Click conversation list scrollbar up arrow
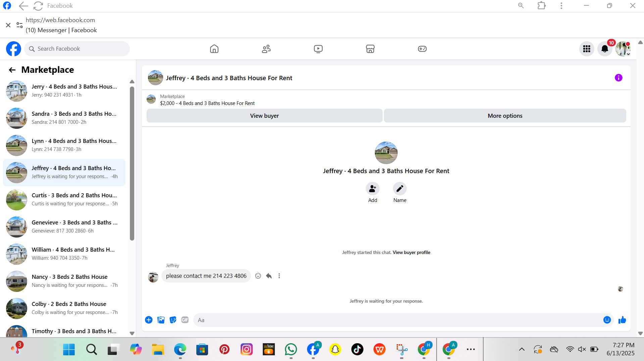The height and width of the screenshot is (361, 644). [x=132, y=82]
